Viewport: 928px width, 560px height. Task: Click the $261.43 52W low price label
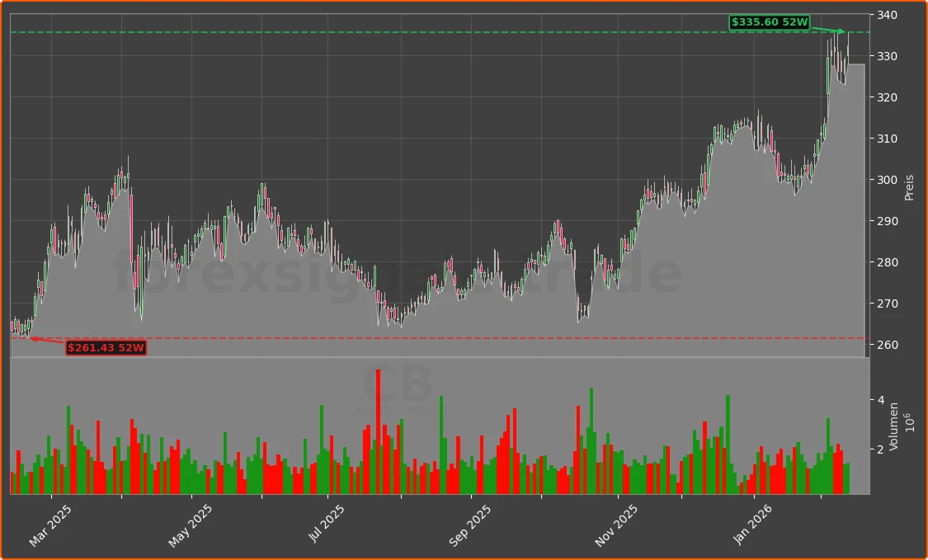pyautogui.click(x=107, y=347)
